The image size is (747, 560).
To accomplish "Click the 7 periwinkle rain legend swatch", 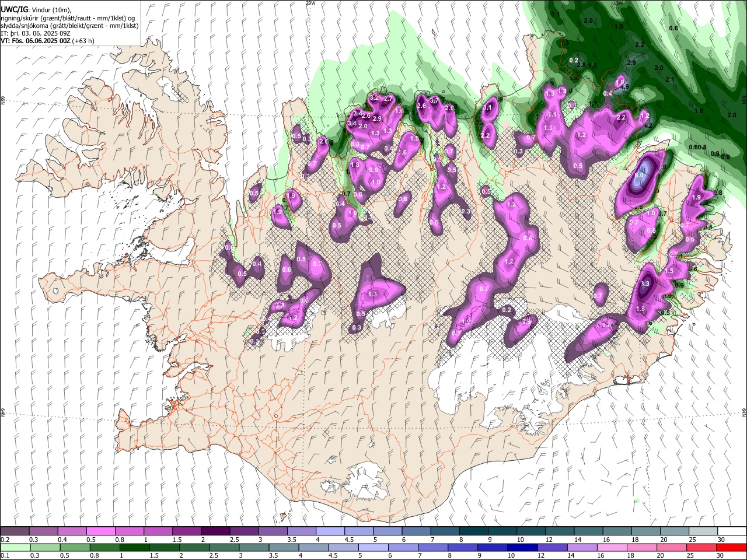I will coord(432,547).
